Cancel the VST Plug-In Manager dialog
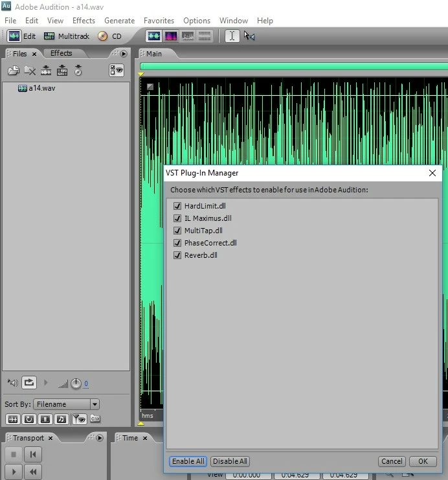 tap(392, 461)
